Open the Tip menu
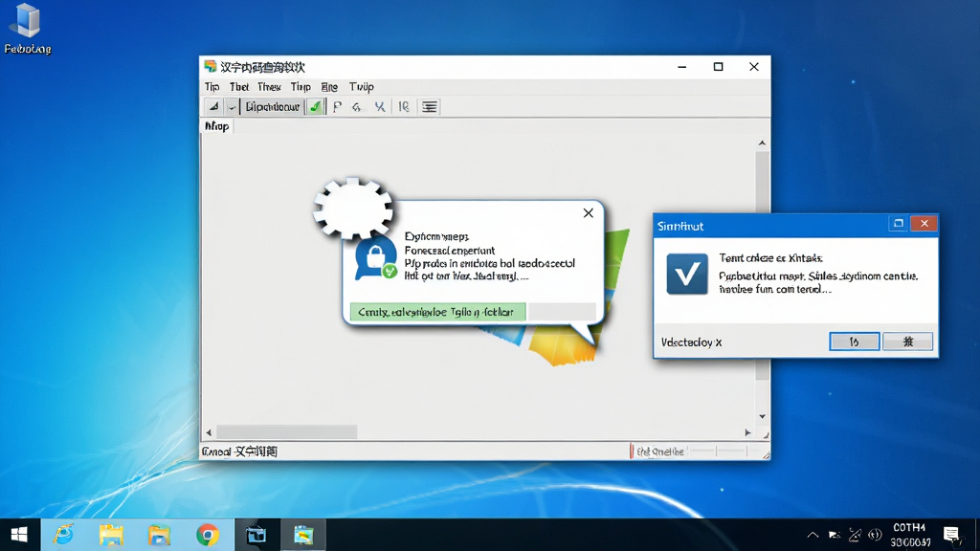The height and width of the screenshot is (551, 980). 212,87
